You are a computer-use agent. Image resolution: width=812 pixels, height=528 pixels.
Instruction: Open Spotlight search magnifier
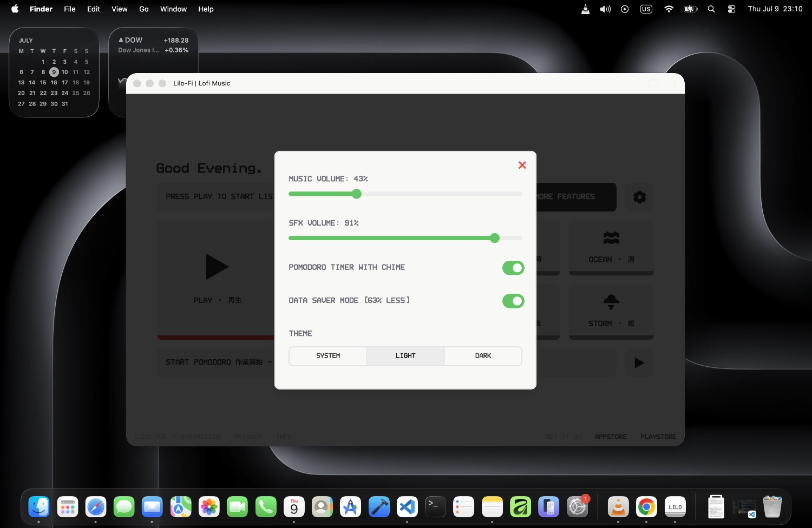tap(711, 9)
